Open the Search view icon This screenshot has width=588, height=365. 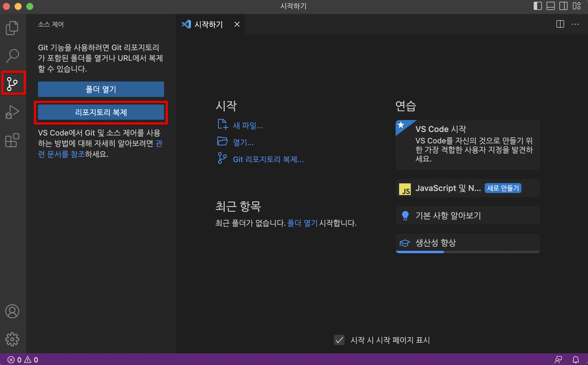click(x=12, y=55)
